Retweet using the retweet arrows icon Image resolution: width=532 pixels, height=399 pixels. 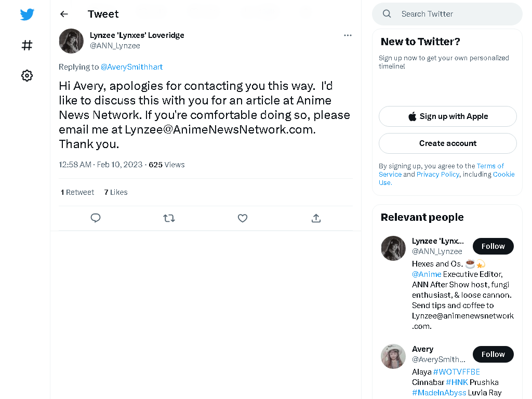point(169,218)
